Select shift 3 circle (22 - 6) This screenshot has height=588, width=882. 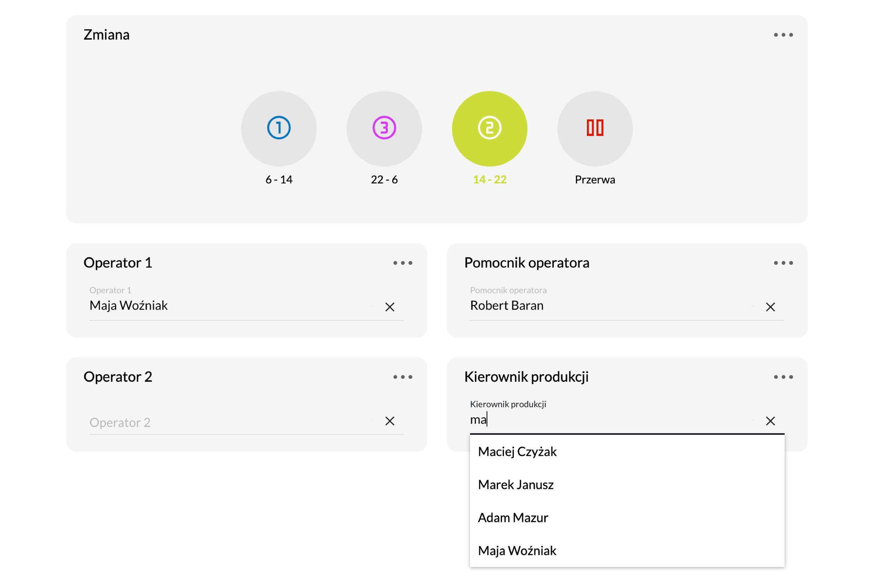click(x=384, y=129)
